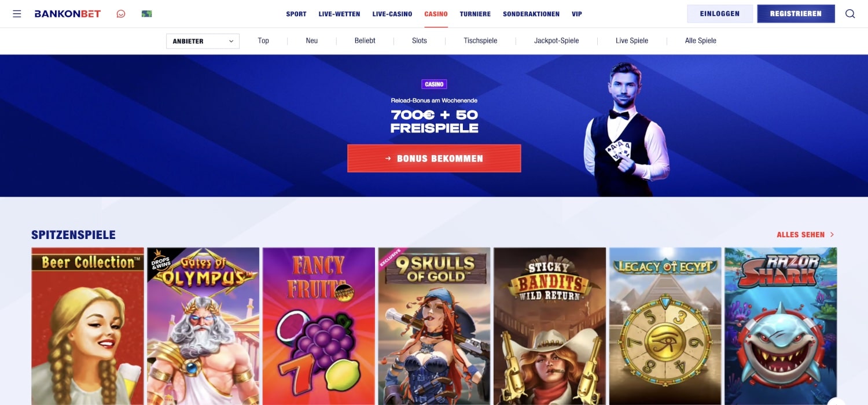Open the search magnifier icon
The height and width of the screenshot is (405, 868).
[x=850, y=14]
